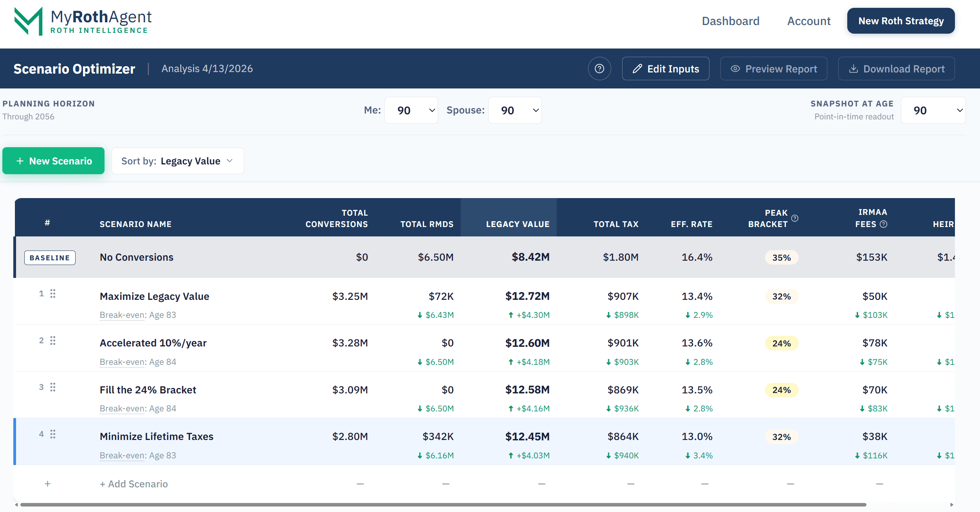Click Total Conversions column header

point(337,218)
